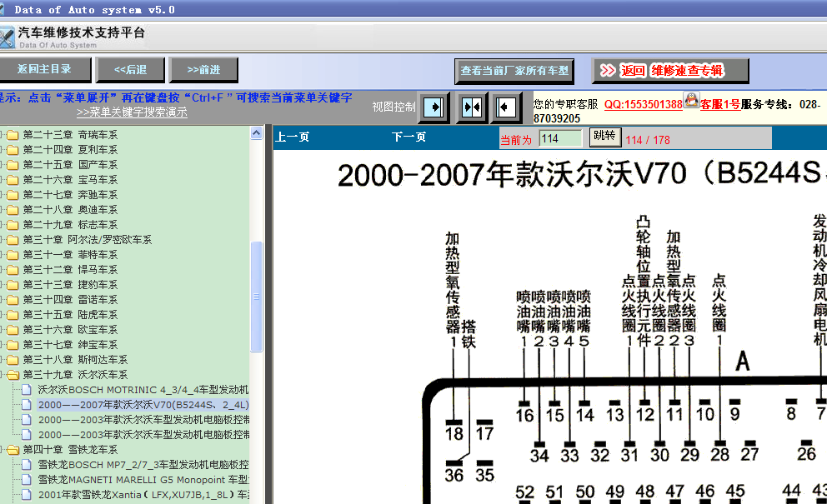Click the QQ penguin avatar icon

pyautogui.click(x=691, y=99)
